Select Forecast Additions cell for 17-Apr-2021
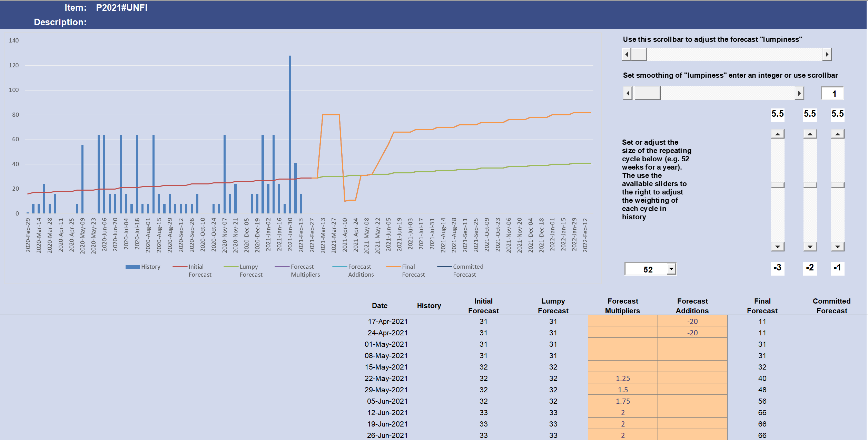 692,321
